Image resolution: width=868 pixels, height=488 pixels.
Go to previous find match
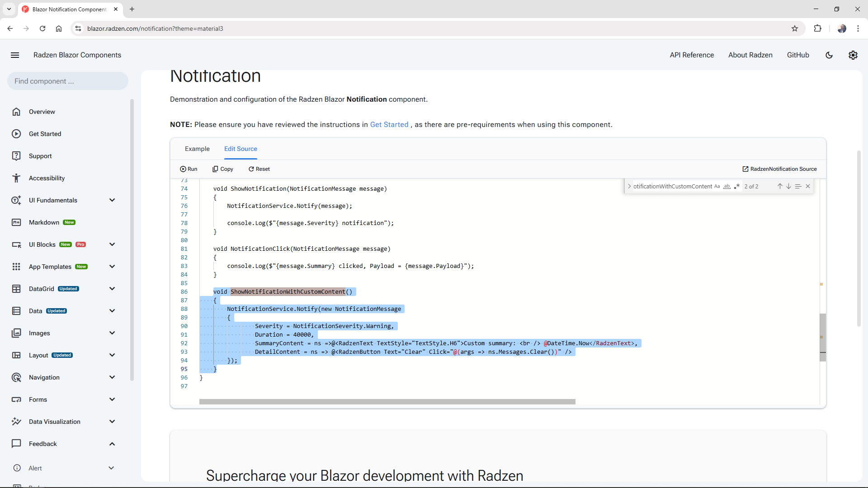pos(780,186)
